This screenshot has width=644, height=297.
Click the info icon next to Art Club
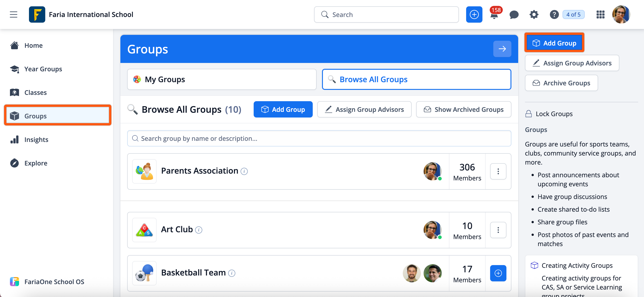coord(199,230)
